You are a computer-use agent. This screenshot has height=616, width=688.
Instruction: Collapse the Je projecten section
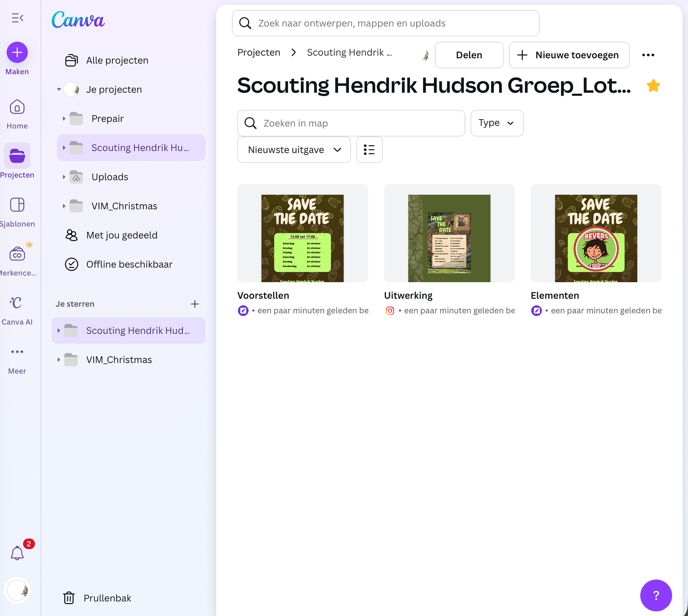[59, 89]
